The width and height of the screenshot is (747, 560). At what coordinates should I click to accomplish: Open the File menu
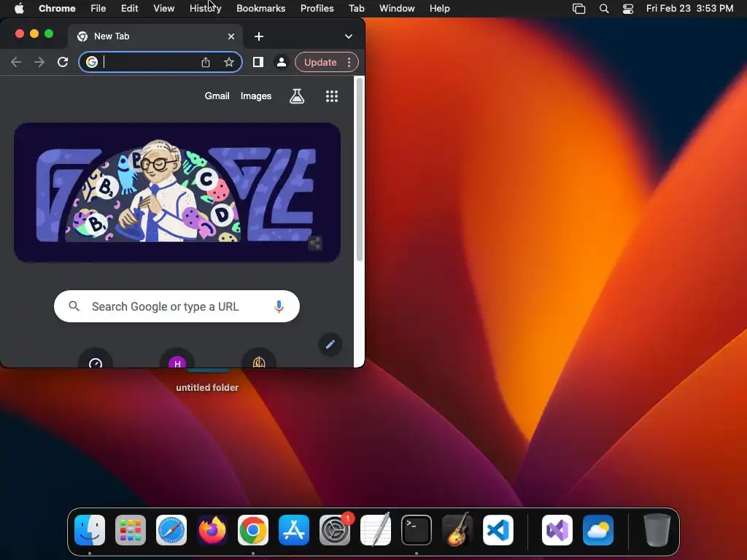pyautogui.click(x=98, y=9)
